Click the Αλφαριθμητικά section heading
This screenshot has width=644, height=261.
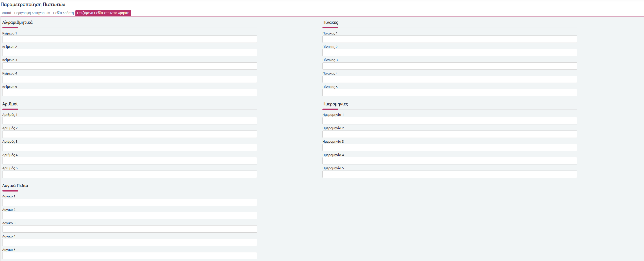point(18,23)
